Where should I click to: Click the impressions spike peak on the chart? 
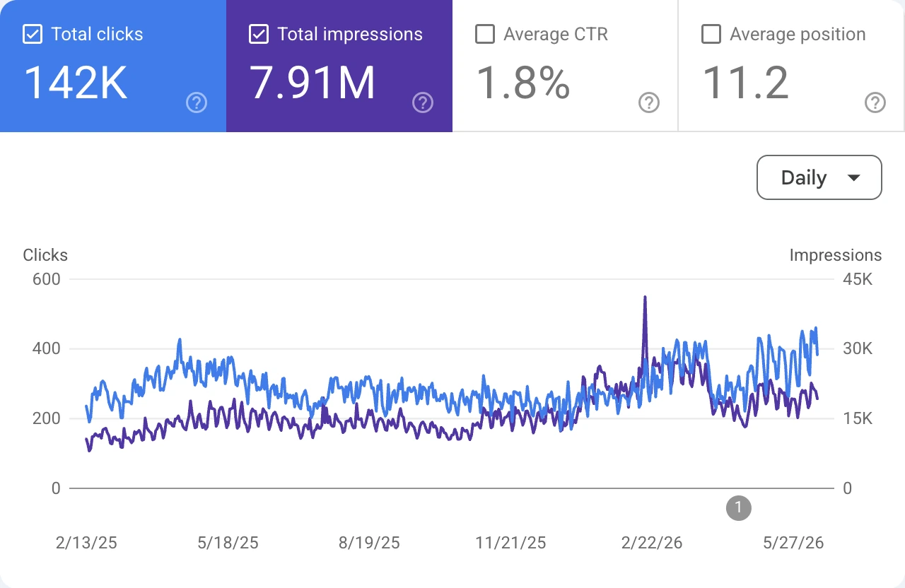[x=645, y=298]
